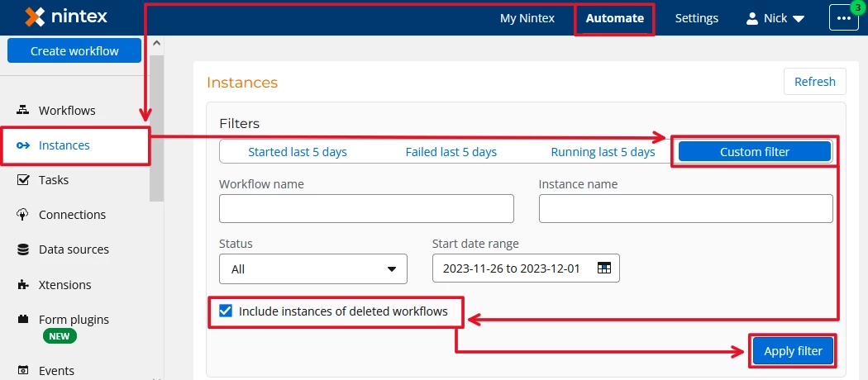Screen dimensions: 868x380
Task: Click the Instances page heading
Action: [x=242, y=83]
